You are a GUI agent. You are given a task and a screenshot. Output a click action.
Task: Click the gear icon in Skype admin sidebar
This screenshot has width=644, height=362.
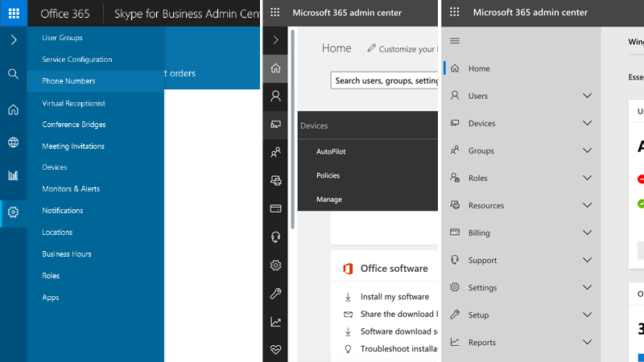point(13,212)
